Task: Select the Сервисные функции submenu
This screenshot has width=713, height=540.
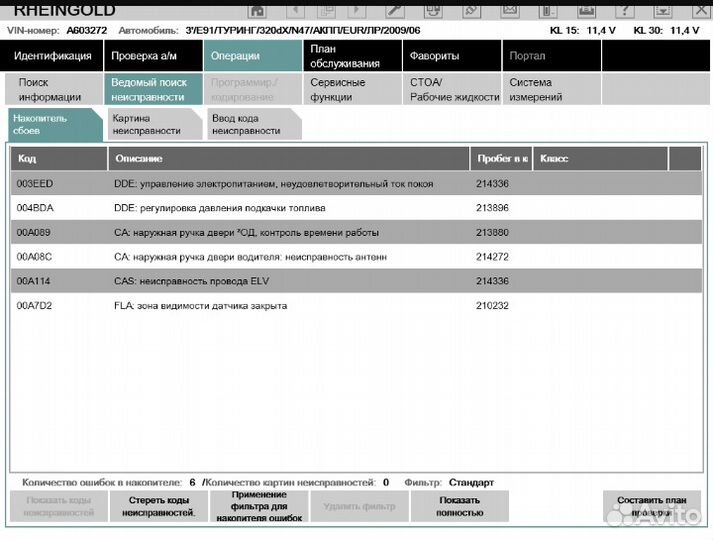Action: click(351, 90)
